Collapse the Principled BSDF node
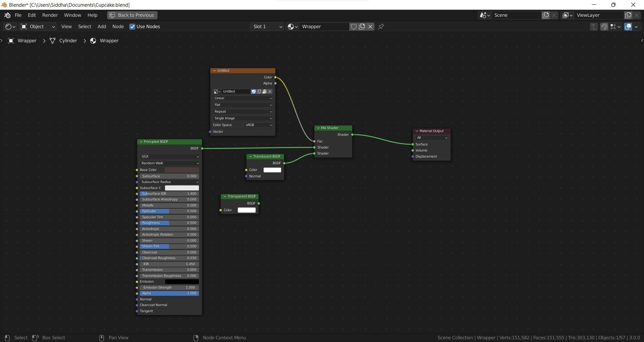 [x=141, y=142]
